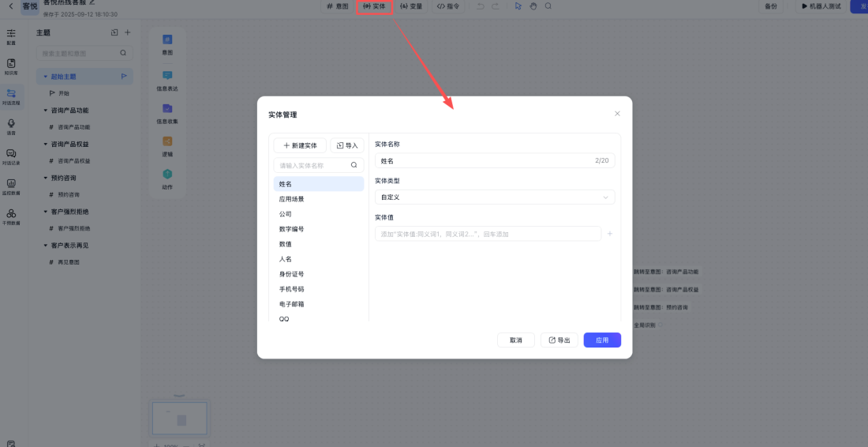Click 取消 to cancel the dialog
Viewport: 868px width, 447px height.
[x=516, y=340]
